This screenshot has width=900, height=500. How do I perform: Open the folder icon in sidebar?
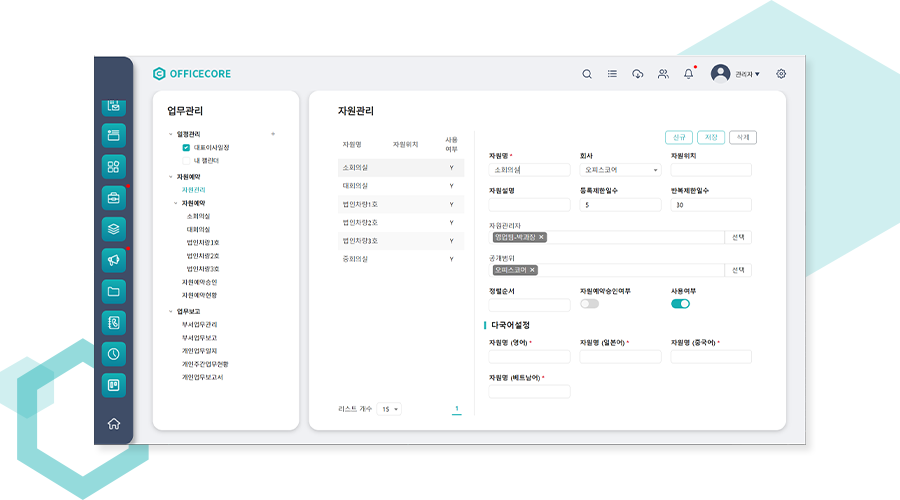(113, 291)
